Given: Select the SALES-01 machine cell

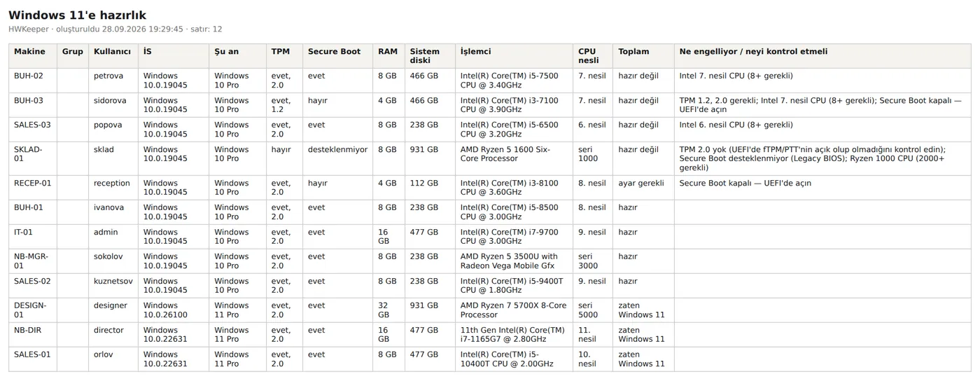Looking at the screenshot, I should pyautogui.click(x=33, y=359).
